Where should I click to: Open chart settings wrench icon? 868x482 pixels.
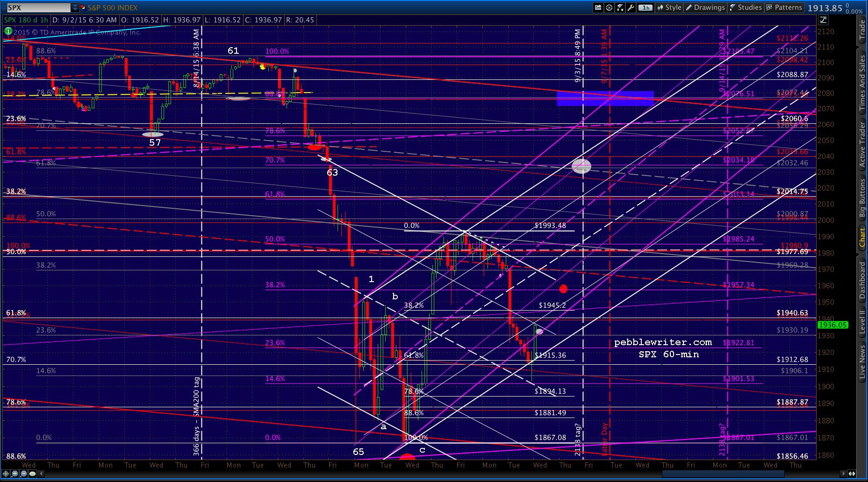coord(631,7)
